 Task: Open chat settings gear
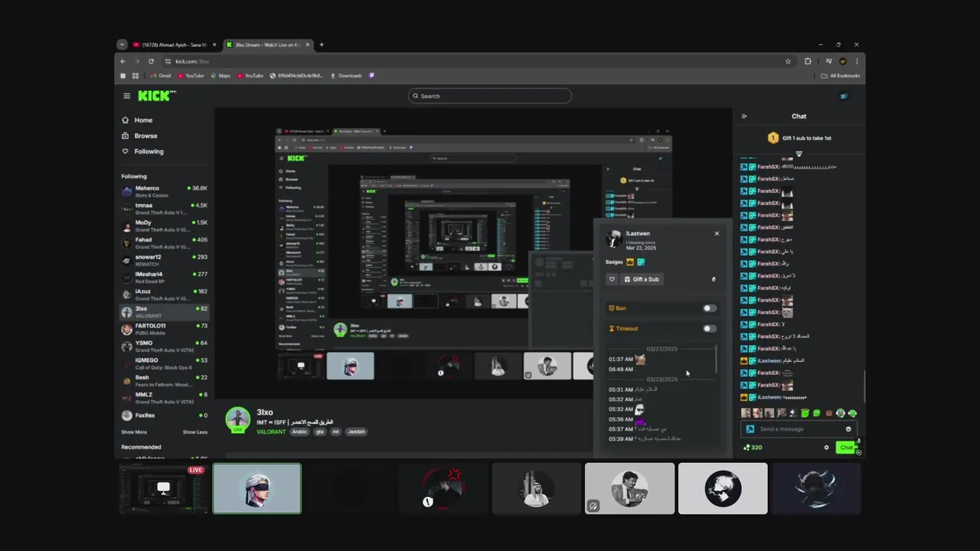pyautogui.click(x=826, y=448)
